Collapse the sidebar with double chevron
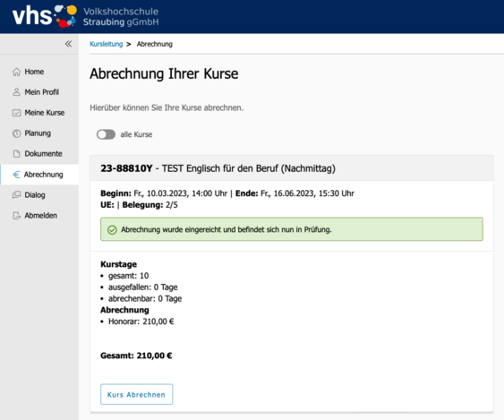This screenshot has height=420, width=504. pyautogui.click(x=68, y=44)
